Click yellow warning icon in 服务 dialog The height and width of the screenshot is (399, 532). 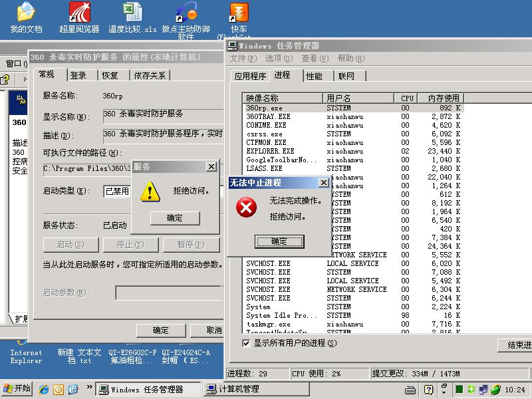coord(150,192)
